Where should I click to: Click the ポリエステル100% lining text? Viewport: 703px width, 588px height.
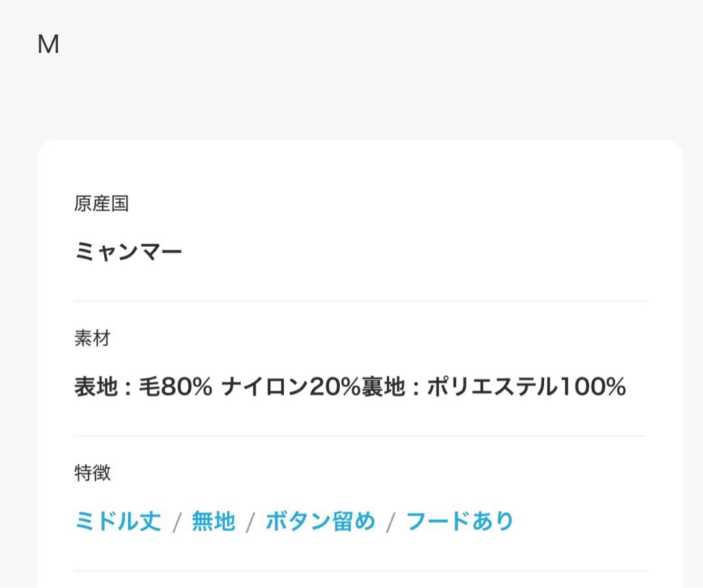[x=526, y=387]
